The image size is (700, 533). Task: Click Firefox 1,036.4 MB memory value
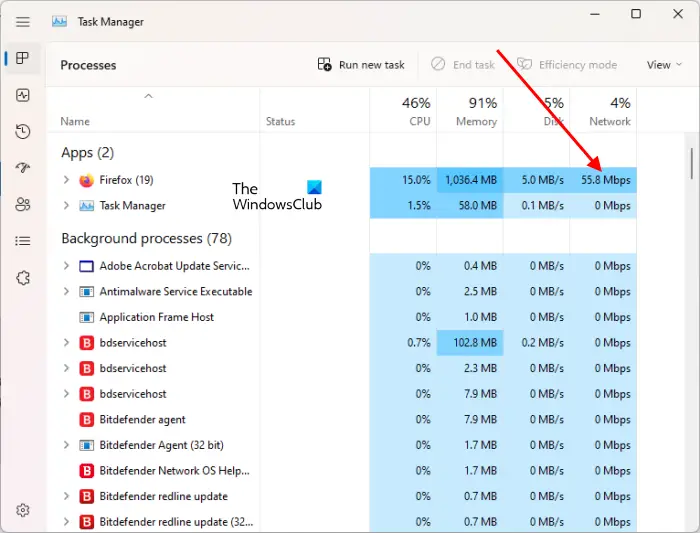point(471,180)
